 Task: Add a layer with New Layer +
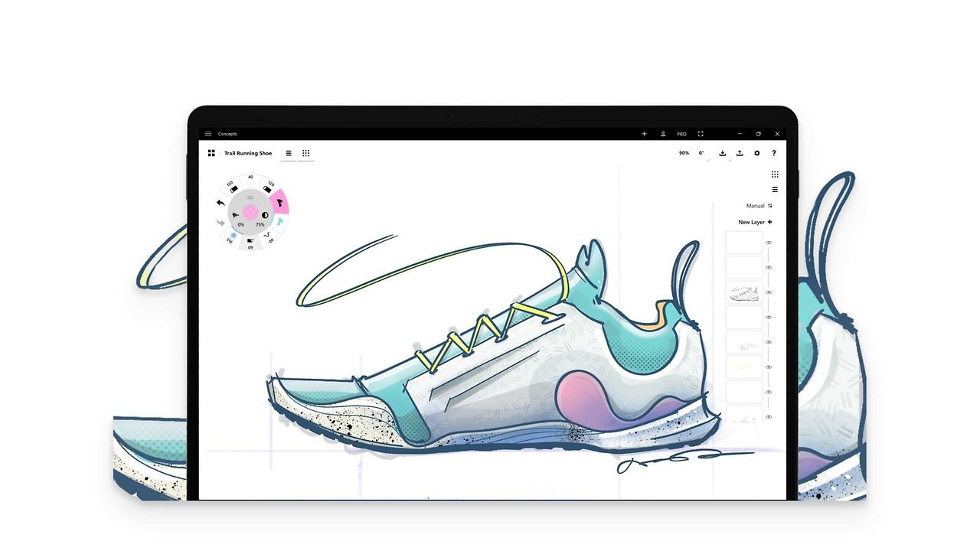tap(755, 222)
